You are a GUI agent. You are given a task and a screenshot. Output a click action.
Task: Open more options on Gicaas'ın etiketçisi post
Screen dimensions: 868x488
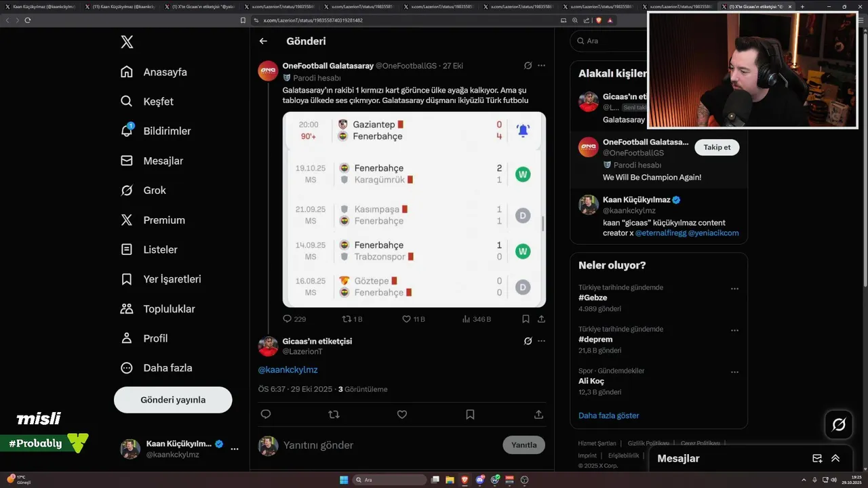(x=541, y=341)
